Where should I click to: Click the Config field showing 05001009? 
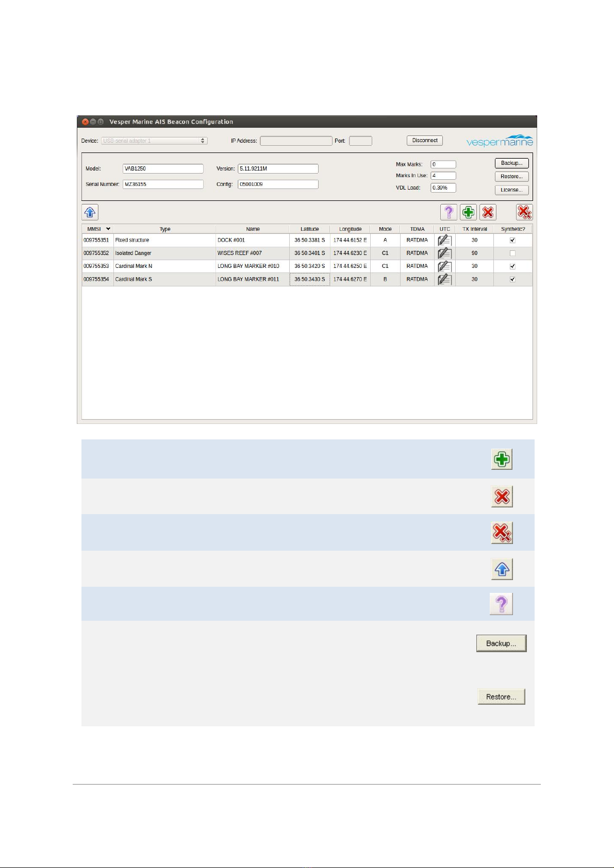click(278, 184)
